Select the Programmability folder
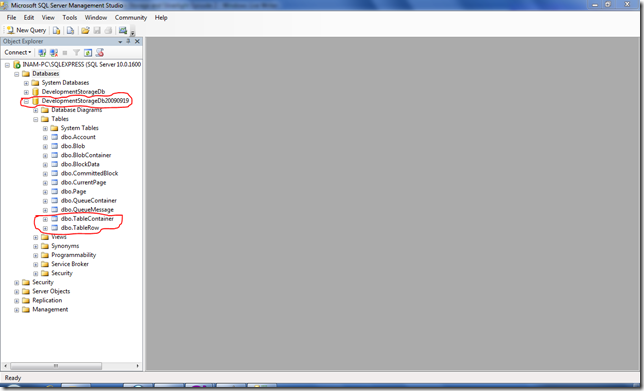 tap(74, 255)
